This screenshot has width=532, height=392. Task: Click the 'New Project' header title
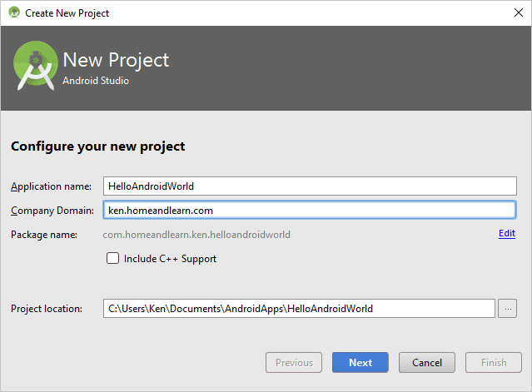point(116,60)
